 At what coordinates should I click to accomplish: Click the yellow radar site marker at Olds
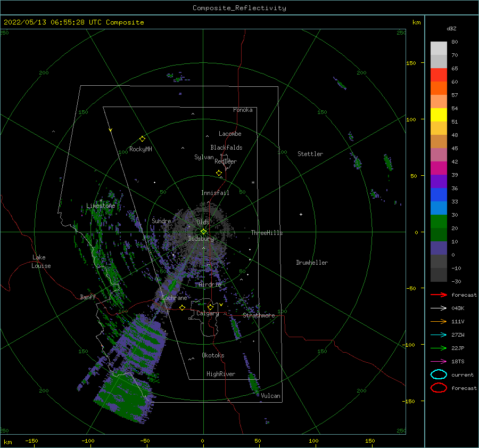(203, 232)
